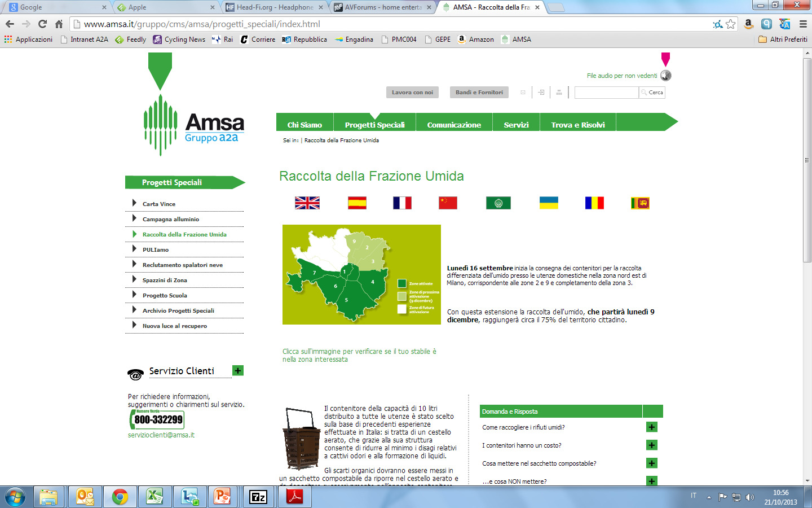812x508 pixels.
Task: Click 'File audio per non vedenti' link
Action: pos(622,76)
